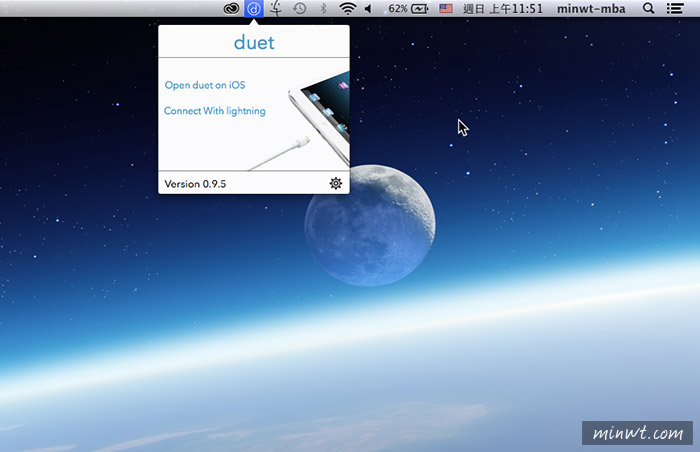The height and width of the screenshot is (452, 700).
Task: Click the 'Version 0.9.5' label
Action: click(195, 184)
